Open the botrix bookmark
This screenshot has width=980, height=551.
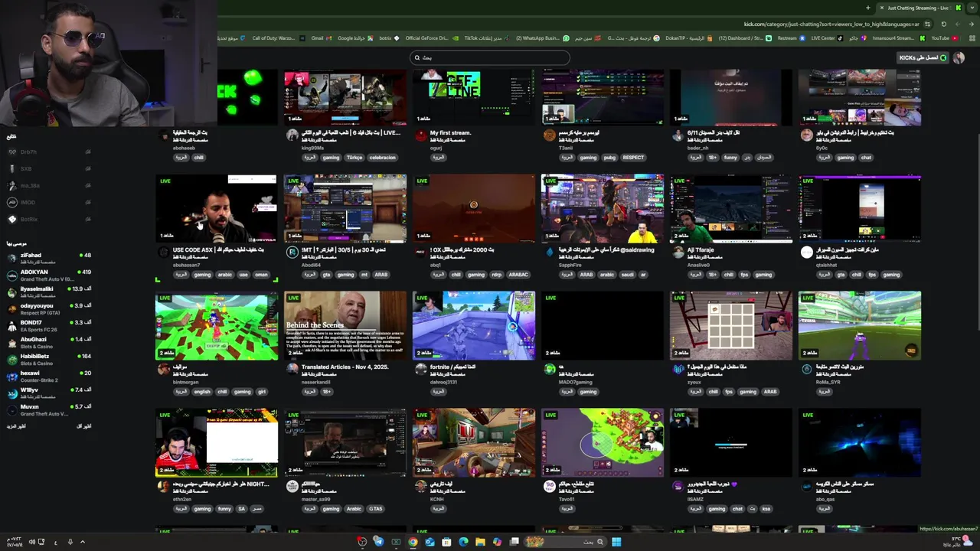[x=389, y=38]
